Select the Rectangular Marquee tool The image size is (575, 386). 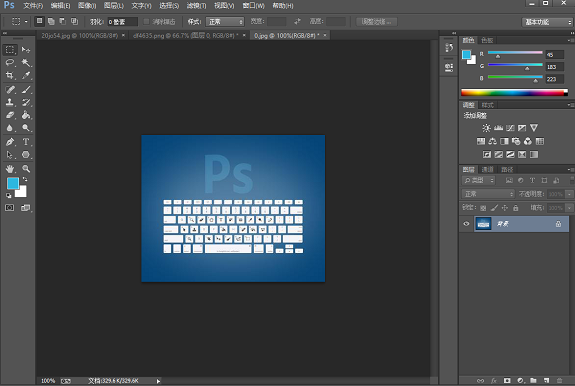(x=10, y=49)
